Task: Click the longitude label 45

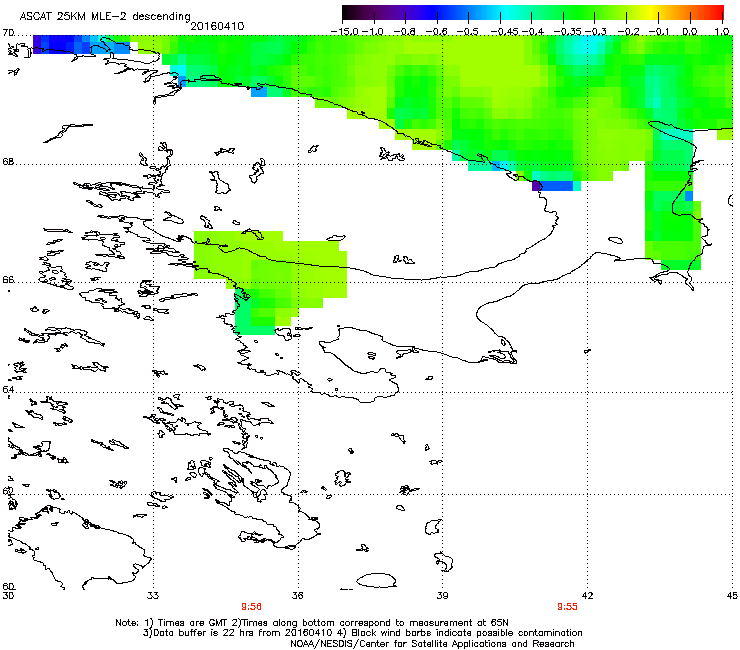Action: pos(732,596)
